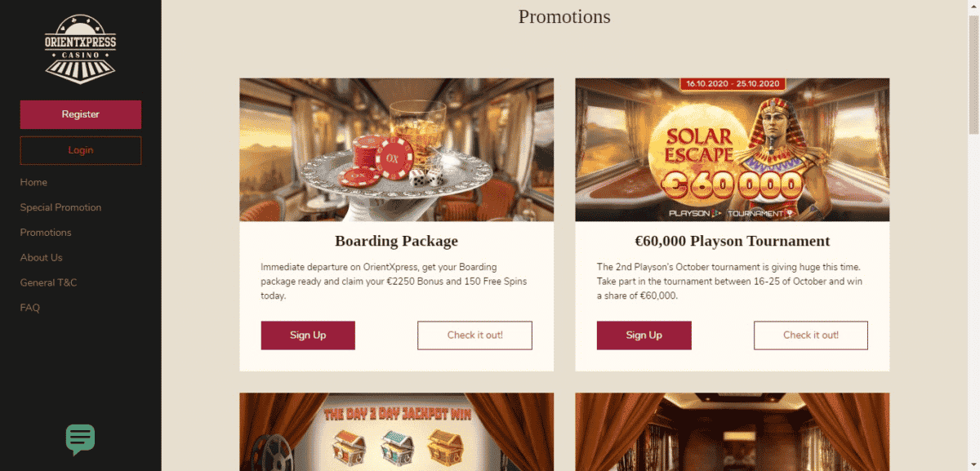Open the live chat bubble icon
The image size is (980, 471).
pyautogui.click(x=80, y=439)
